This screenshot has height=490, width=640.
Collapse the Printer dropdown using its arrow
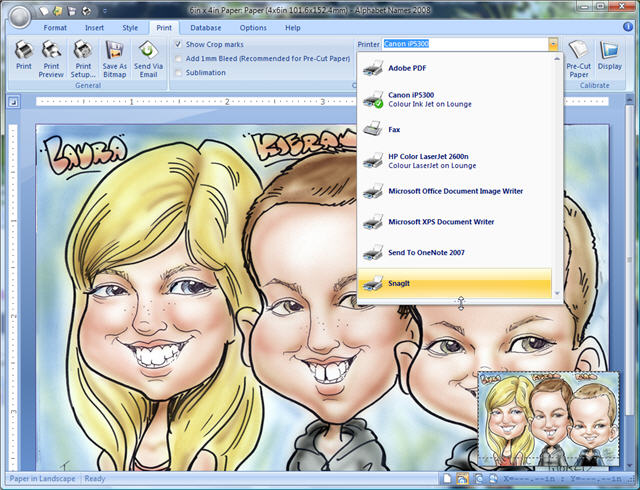(552, 45)
